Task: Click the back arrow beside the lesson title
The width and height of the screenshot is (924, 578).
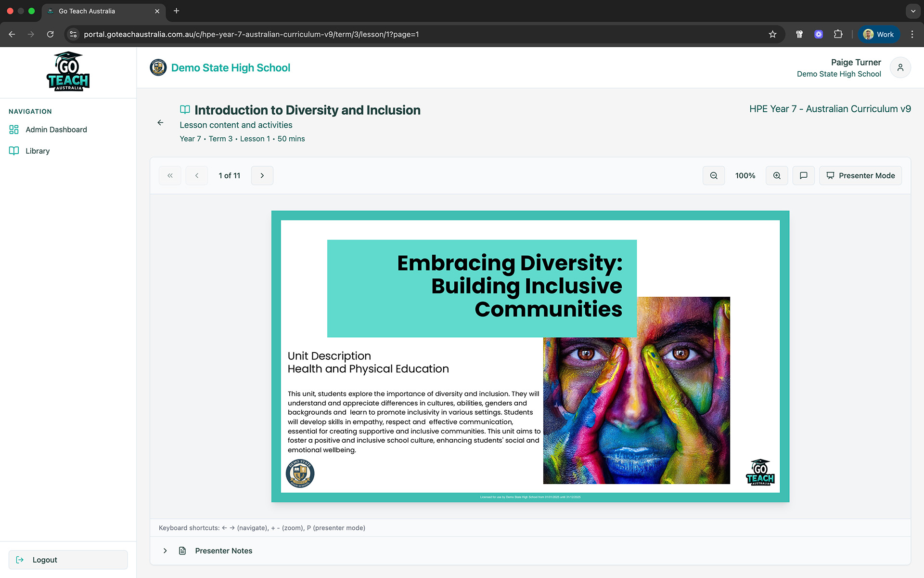Action: pyautogui.click(x=160, y=122)
